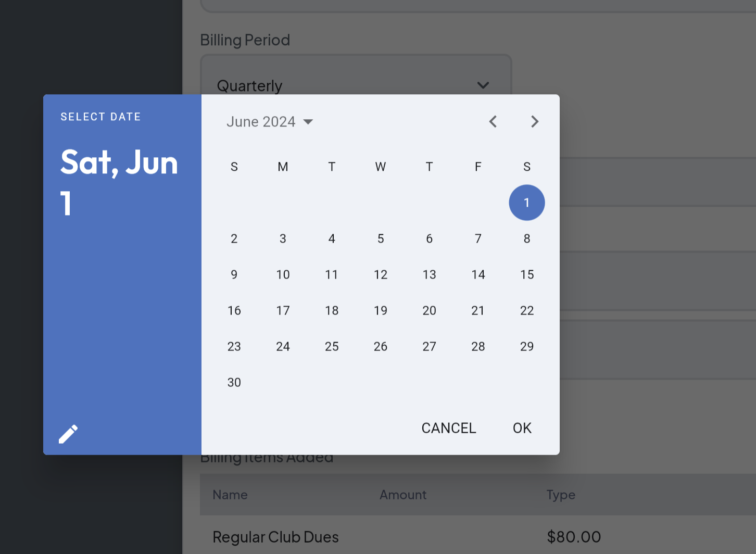Pick June 15 on calendar
This screenshot has height=554, width=756.
[526, 274]
